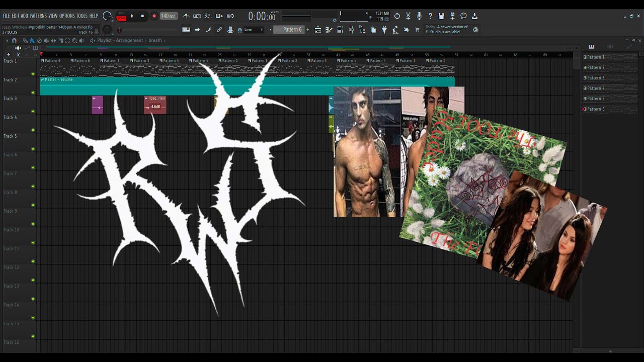
Task: Stop playback with the Stop button
Action: click(x=142, y=16)
